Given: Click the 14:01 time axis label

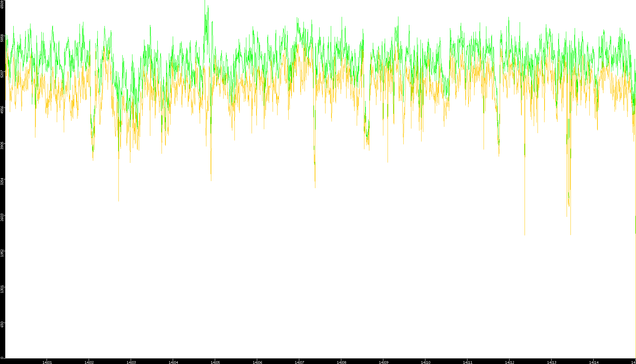Looking at the screenshot, I should [47, 362].
